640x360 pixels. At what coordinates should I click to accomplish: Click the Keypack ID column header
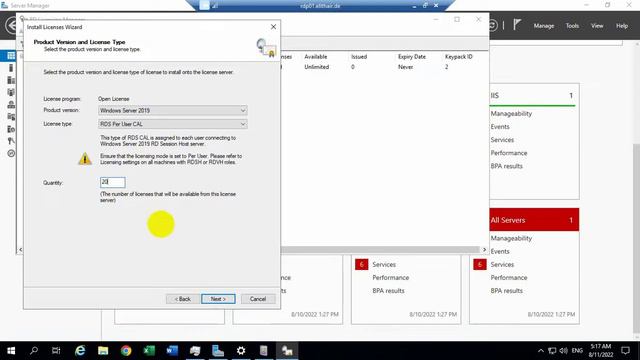pos(458,57)
